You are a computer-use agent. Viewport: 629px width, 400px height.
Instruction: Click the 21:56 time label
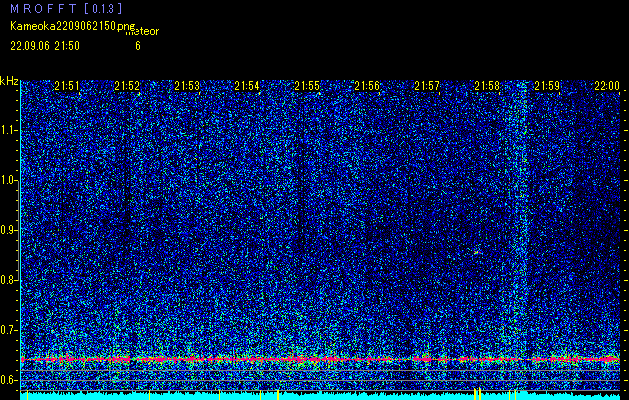[367, 86]
